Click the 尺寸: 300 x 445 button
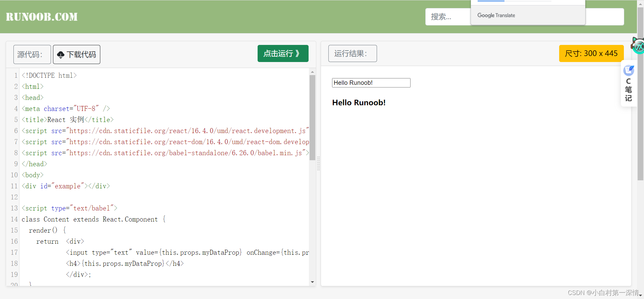The width and height of the screenshot is (644, 299). coord(591,54)
